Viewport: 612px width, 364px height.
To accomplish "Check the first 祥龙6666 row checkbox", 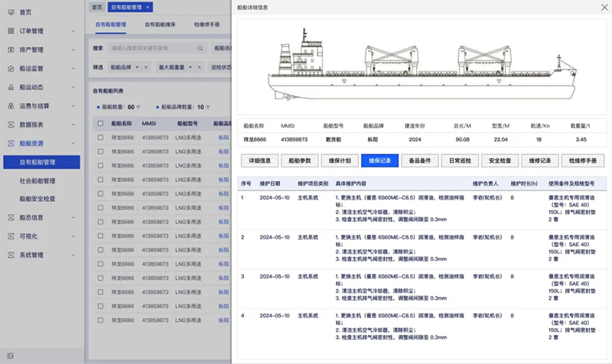I will (100, 138).
